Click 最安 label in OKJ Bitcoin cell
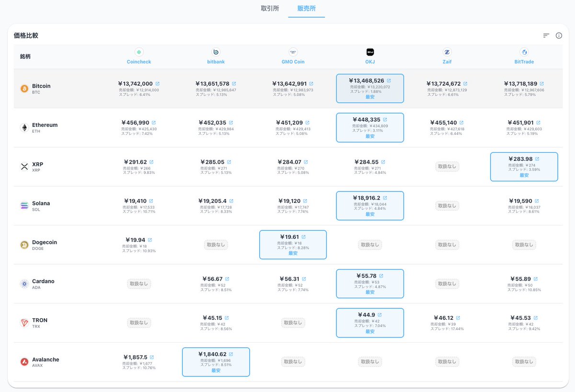The image size is (575, 392). coord(370,97)
